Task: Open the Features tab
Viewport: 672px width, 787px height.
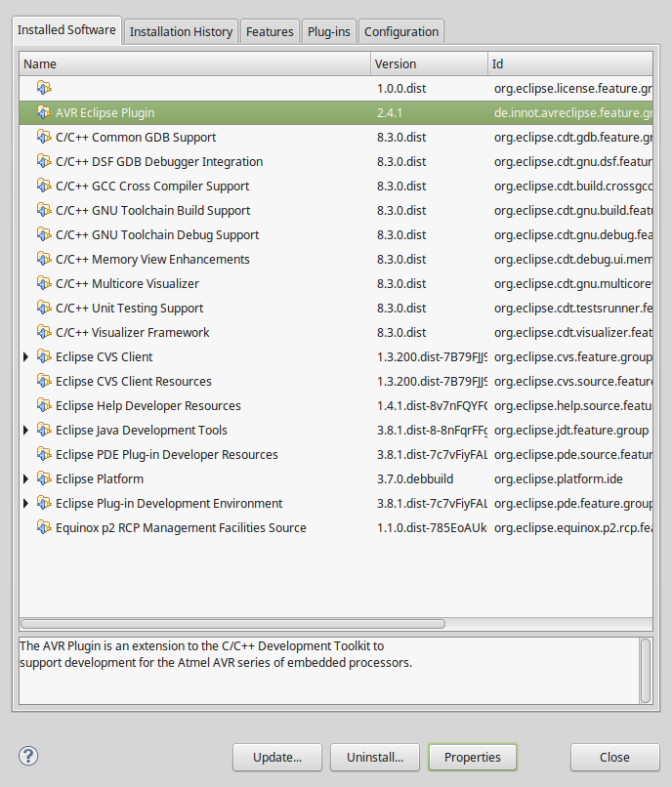Action: click(x=270, y=31)
